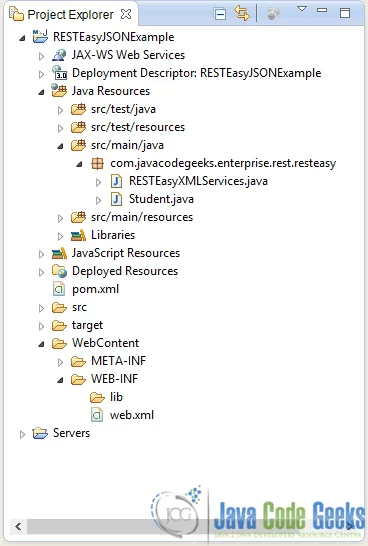
Task: Click the Java Resources icon
Action: coord(59,91)
